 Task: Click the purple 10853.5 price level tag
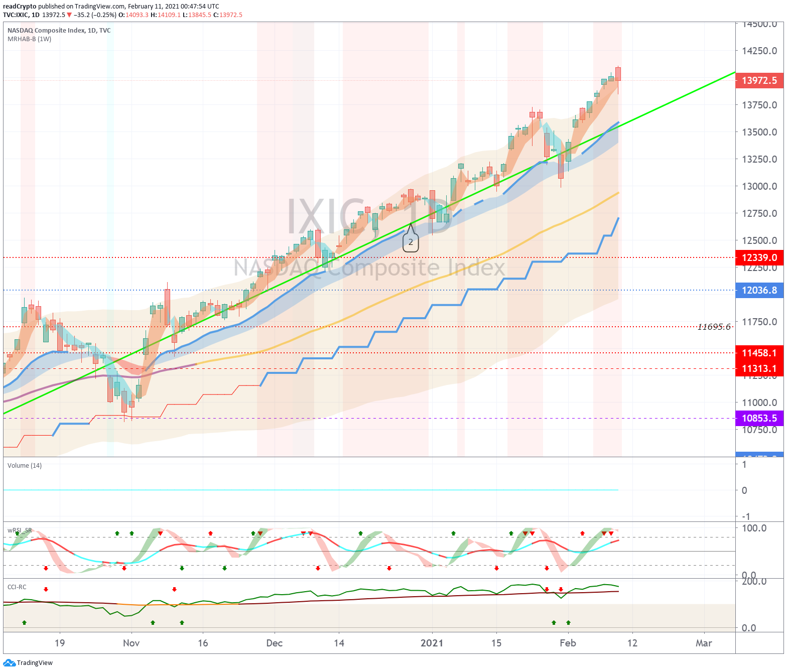pos(759,418)
